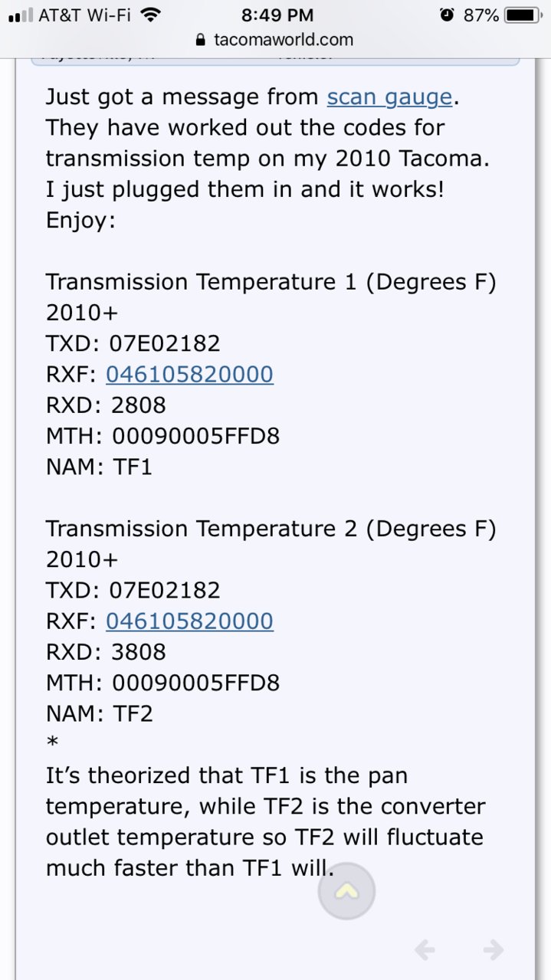
Task: Tap the alarm clock status icon
Action: (x=448, y=15)
